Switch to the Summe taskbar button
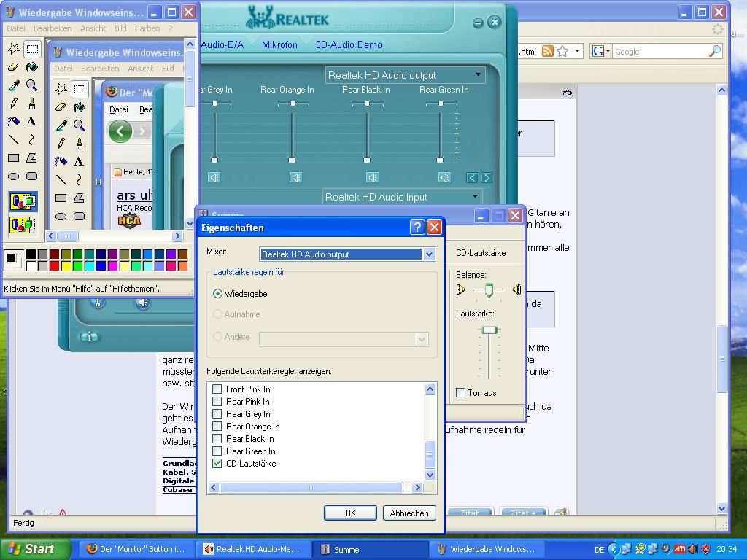Screen dimensions: 747x560 click(x=371, y=549)
